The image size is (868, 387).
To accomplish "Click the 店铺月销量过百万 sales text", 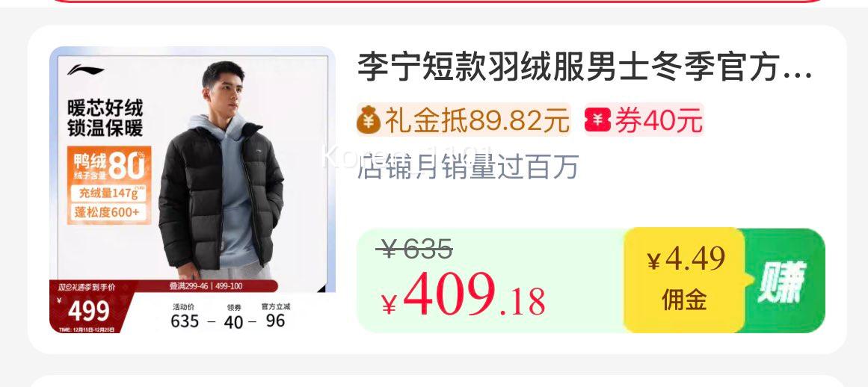I will point(468,167).
